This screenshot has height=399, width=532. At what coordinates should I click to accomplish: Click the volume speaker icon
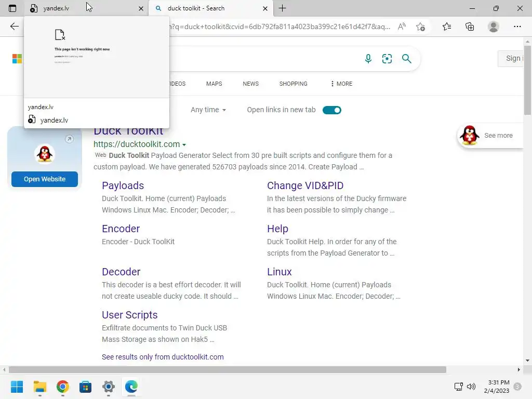click(x=471, y=387)
